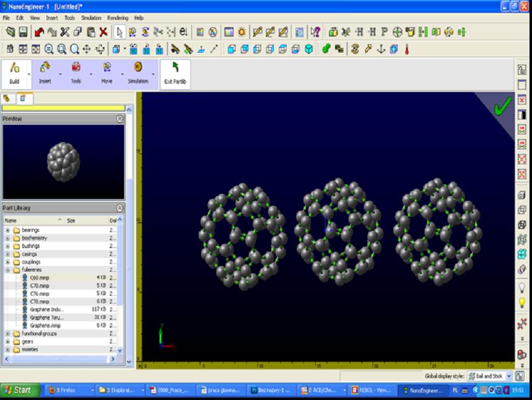The width and height of the screenshot is (532, 400).
Task: Click the Cut scissors icon
Action: point(65,32)
